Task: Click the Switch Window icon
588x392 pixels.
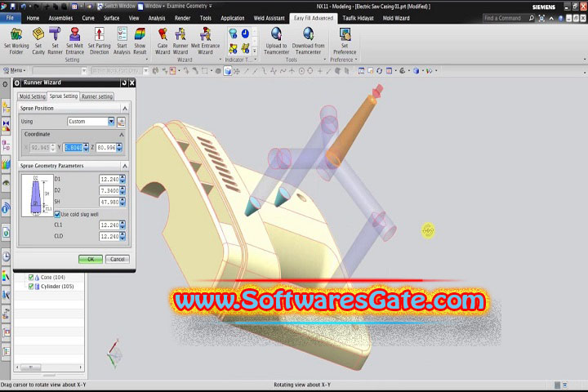Action: pos(100,7)
